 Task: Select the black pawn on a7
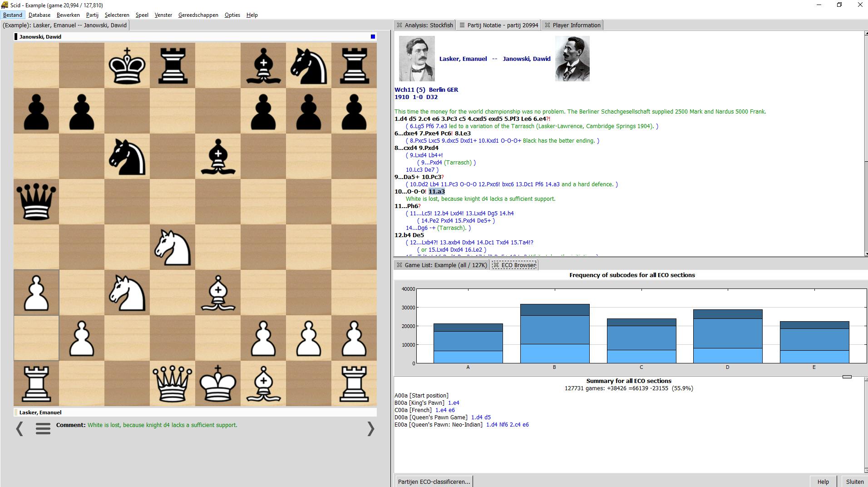pyautogui.click(x=36, y=111)
